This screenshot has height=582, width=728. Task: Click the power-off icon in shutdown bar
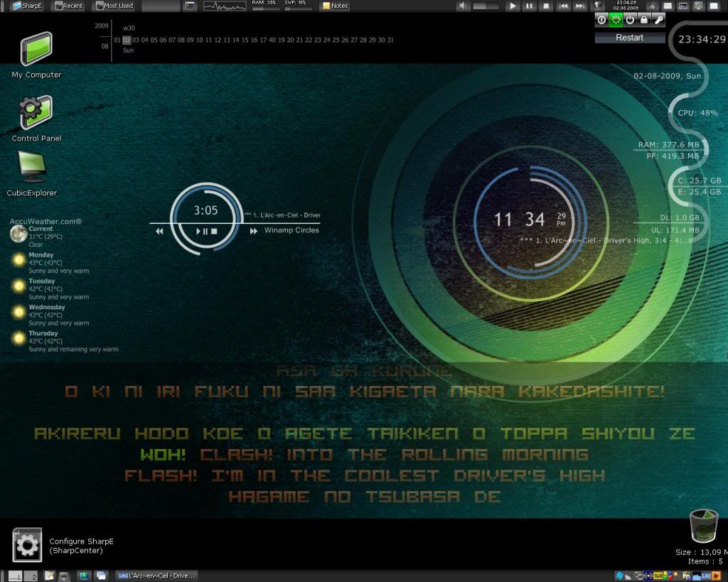(x=630, y=20)
